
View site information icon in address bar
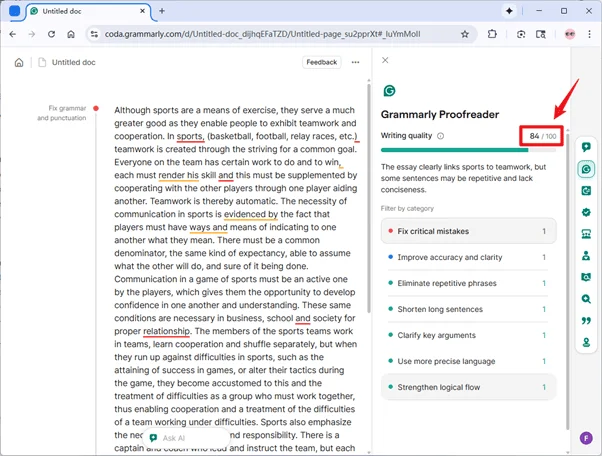[x=94, y=34]
